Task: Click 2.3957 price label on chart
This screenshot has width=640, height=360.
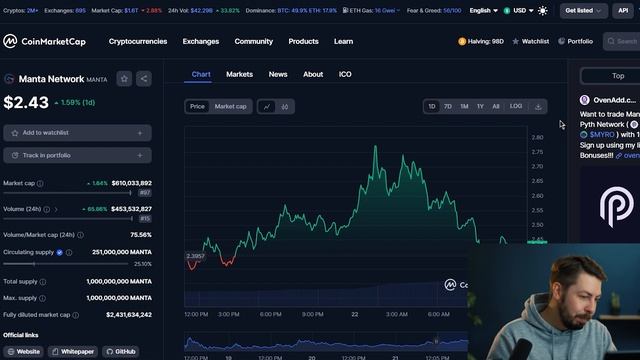Action: coord(195,256)
